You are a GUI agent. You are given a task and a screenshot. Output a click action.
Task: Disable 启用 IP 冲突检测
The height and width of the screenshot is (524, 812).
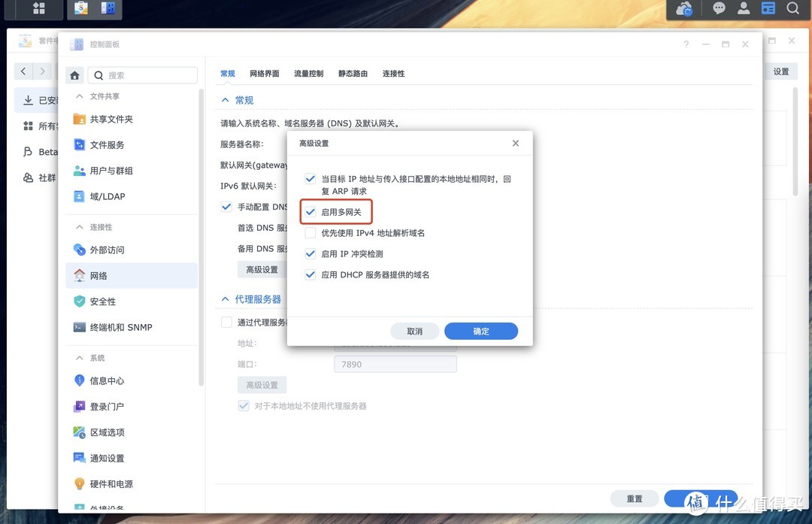(x=311, y=253)
